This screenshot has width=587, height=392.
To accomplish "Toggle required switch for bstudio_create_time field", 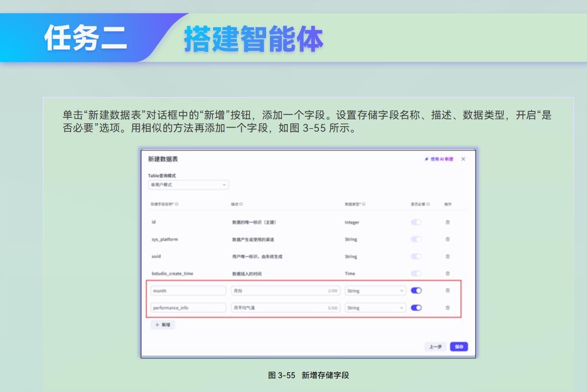I will [x=416, y=273].
